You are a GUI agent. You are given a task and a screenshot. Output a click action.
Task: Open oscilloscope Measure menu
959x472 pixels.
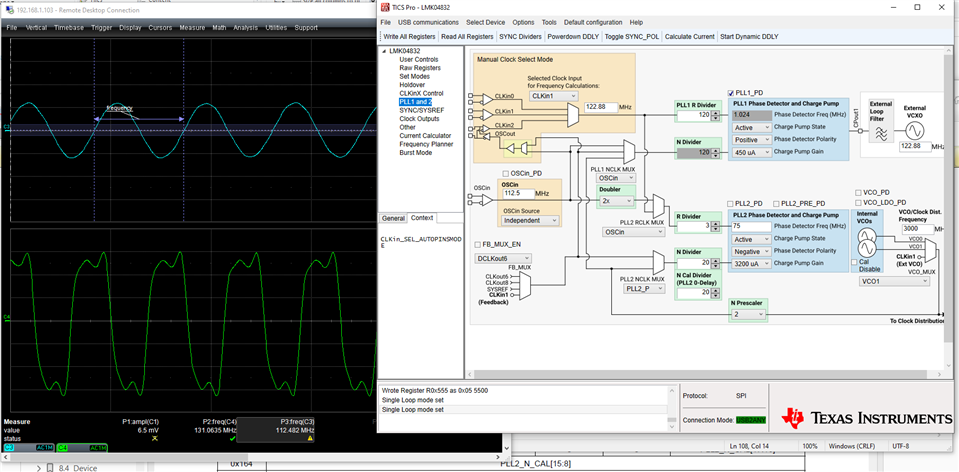[191, 28]
